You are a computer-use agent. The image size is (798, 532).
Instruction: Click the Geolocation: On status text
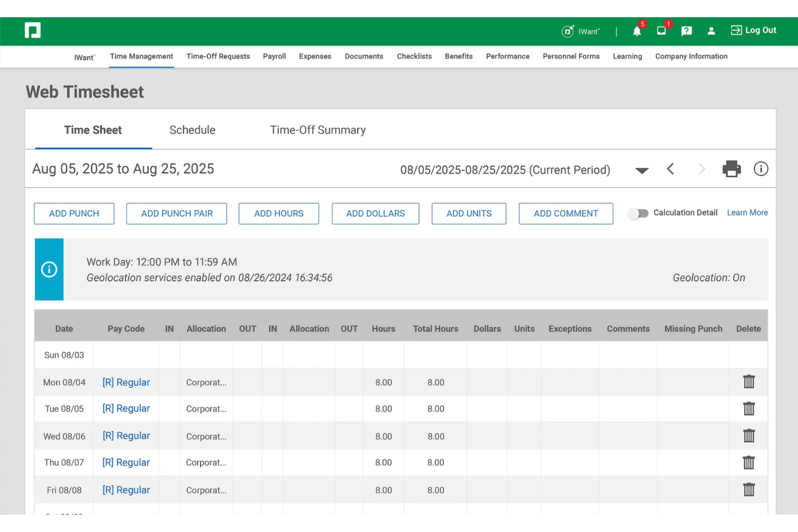tap(709, 278)
